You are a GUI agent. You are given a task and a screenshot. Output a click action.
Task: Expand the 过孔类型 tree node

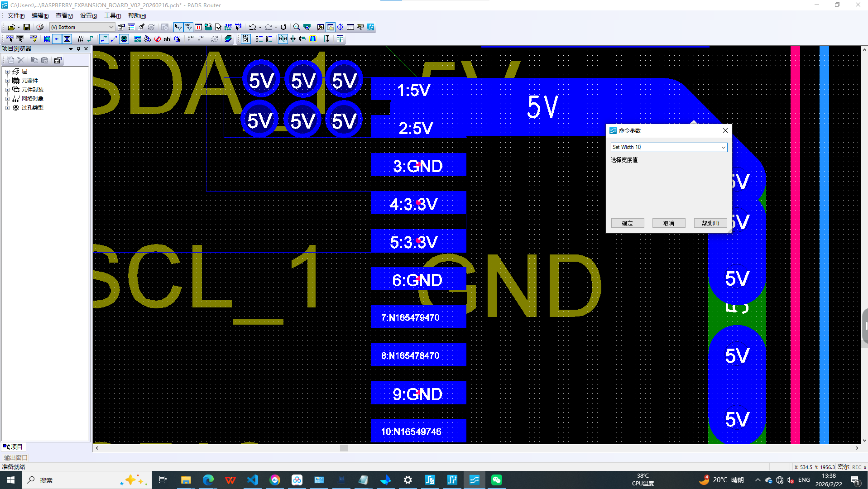(8, 108)
